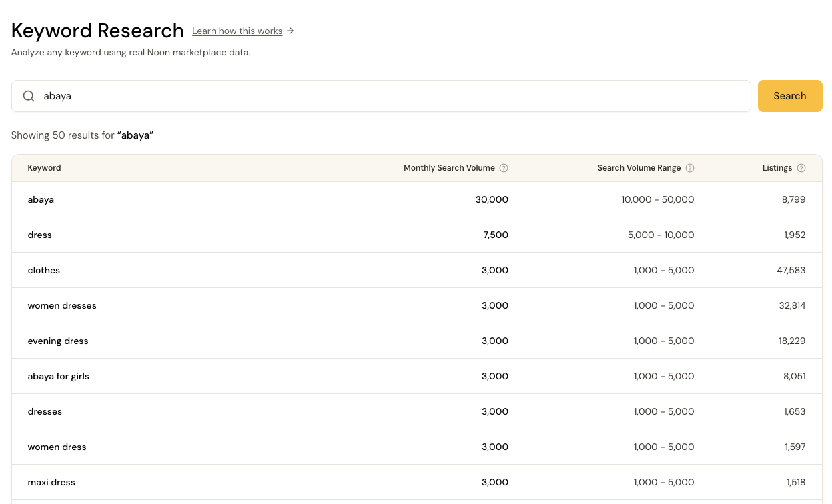The image size is (832, 504).
Task: Click the 47,583 listings value
Action: tap(792, 270)
